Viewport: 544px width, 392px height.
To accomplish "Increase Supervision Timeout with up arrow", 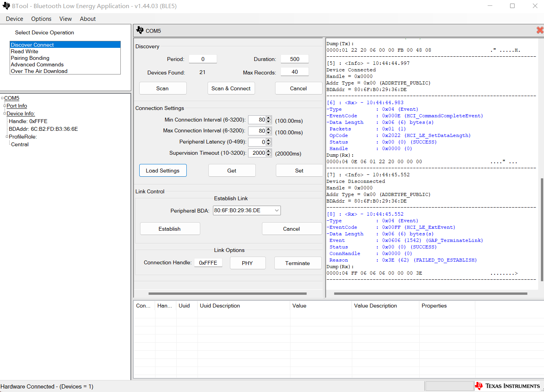I will coord(269,151).
